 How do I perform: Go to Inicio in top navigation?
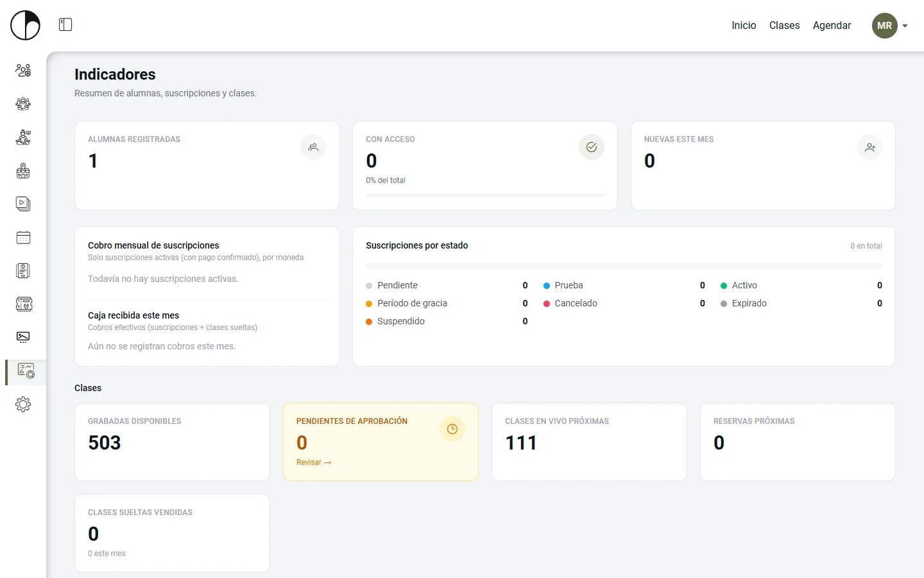pyautogui.click(x=744, y=26)
